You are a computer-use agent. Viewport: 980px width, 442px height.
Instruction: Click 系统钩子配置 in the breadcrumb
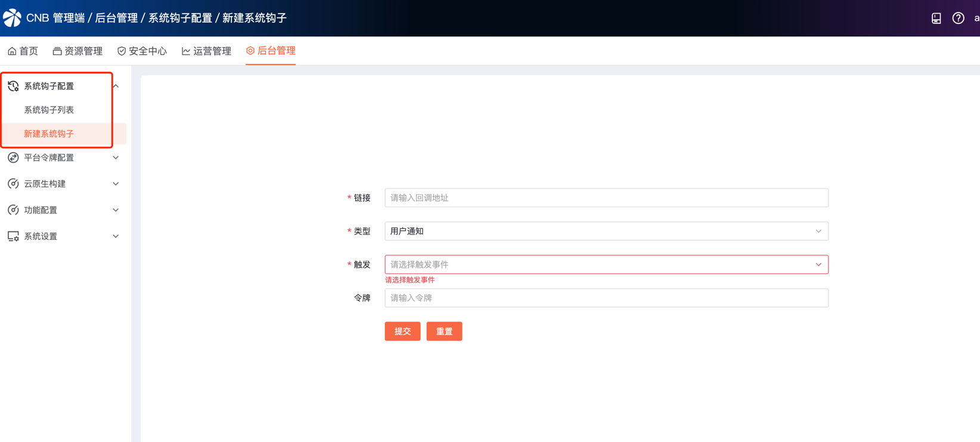click(180, 18)
